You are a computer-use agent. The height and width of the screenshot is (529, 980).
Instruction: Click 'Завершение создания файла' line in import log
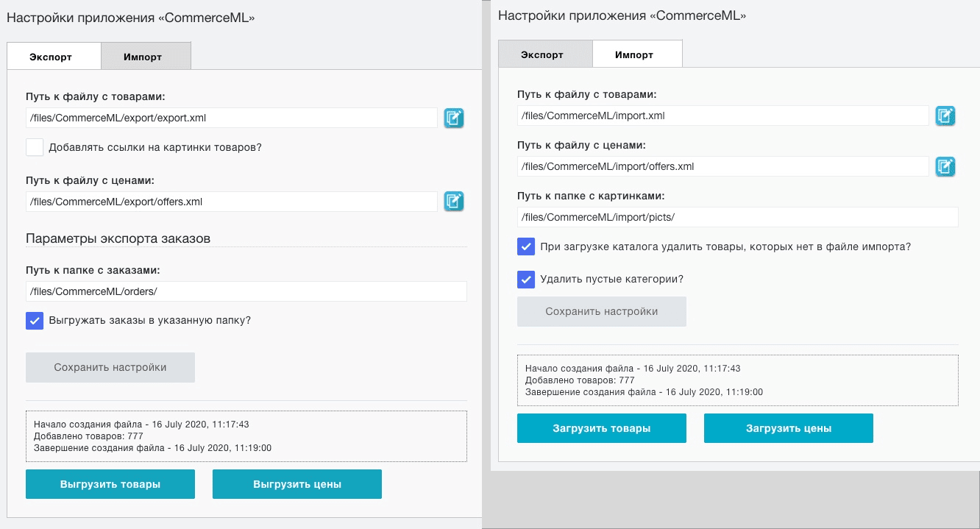coord(644,392)
